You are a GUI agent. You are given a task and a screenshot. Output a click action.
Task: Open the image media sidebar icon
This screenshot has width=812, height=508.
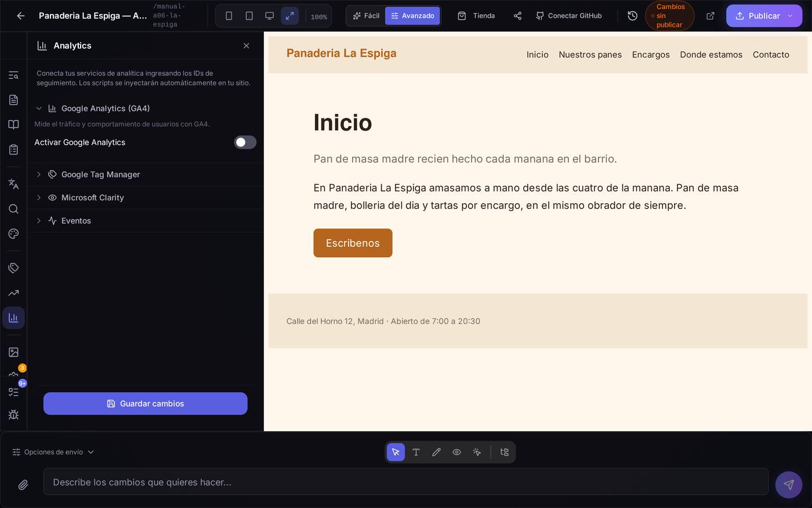(13, 352)
